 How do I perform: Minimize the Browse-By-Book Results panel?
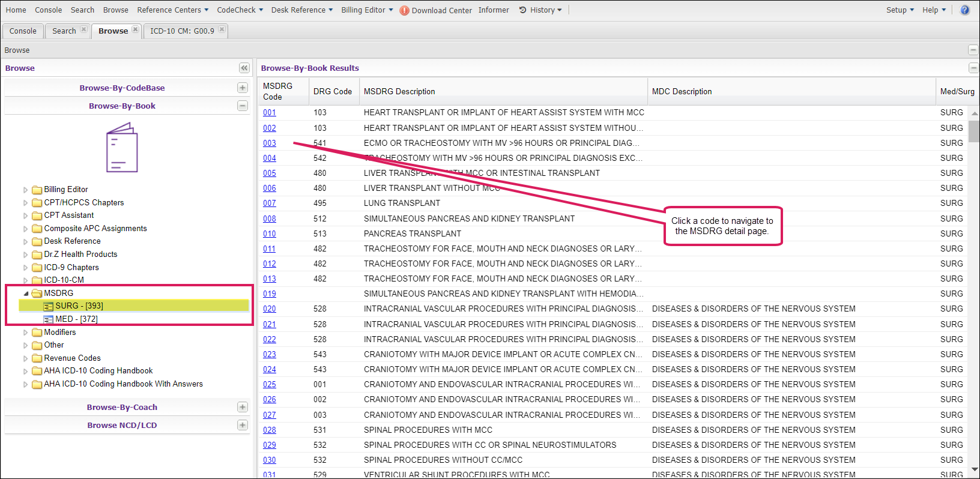click(973, 68)
